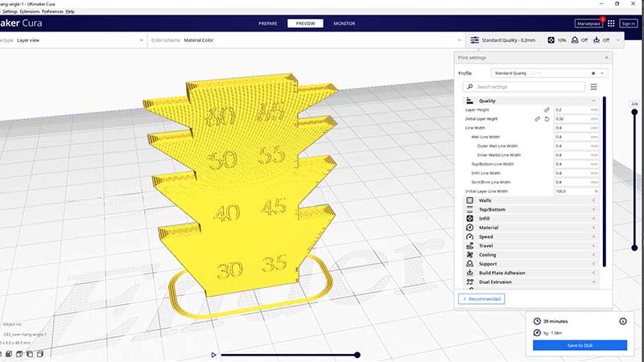Reset Initial Layer Height with revert arrow
Image resolution: width=644 pixels, height=362 pixels.
pyautogui.click(x=547, y=118)
